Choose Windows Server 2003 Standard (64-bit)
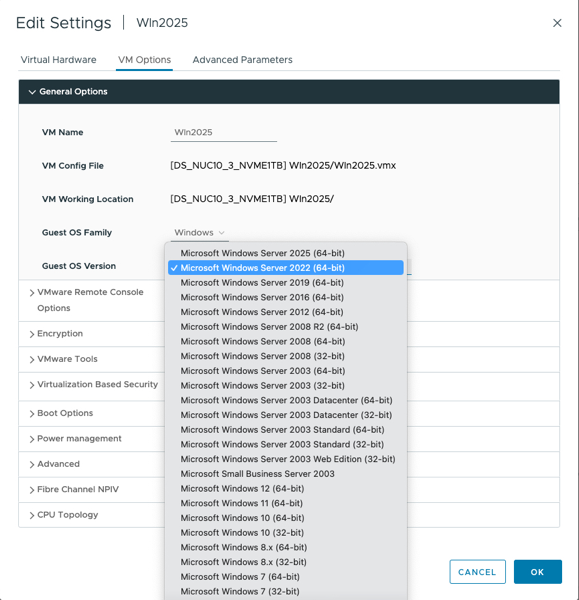 pyautogui.click(x=285, y=430)
